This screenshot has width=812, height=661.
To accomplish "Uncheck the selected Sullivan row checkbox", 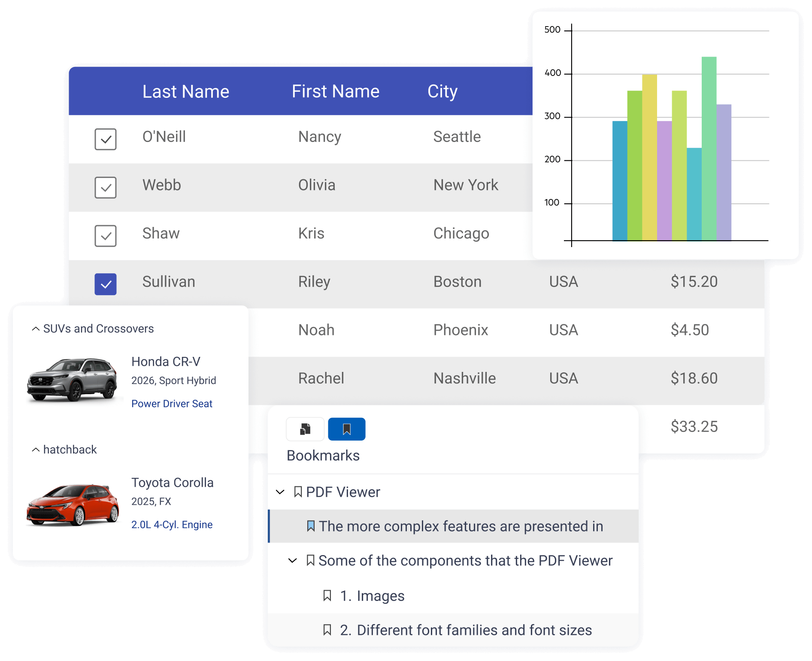I will tap(106, 284).
